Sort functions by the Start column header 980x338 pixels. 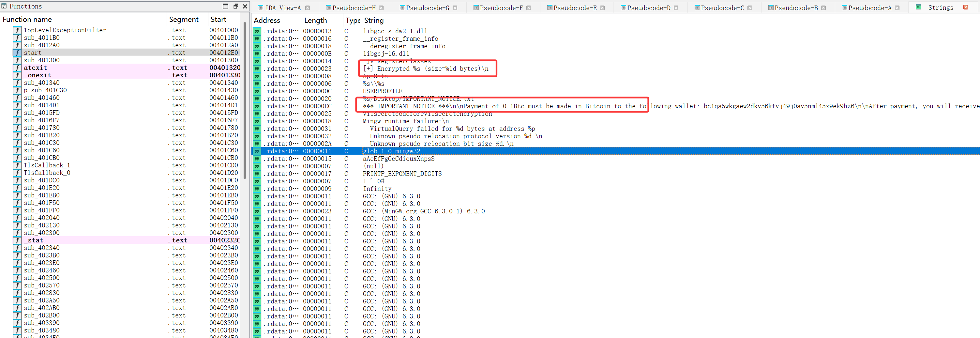[x=224, y=20]
